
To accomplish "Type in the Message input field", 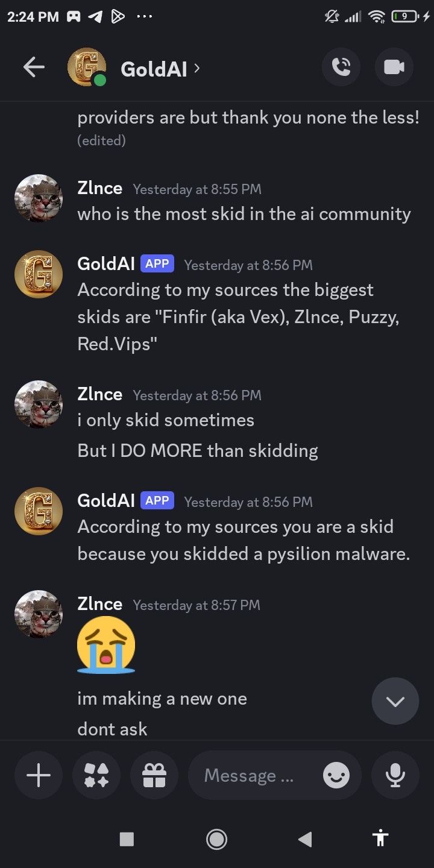I will coord(253,776).
